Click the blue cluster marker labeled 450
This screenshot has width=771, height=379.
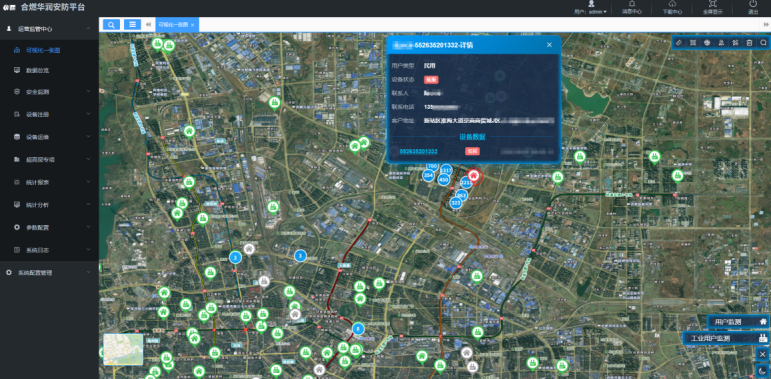444,180
